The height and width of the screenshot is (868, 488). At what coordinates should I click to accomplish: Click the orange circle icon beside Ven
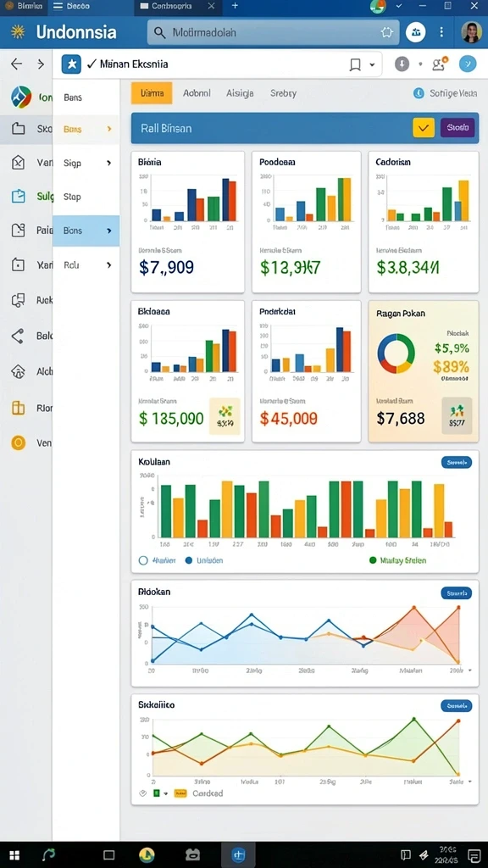(19, 442)
